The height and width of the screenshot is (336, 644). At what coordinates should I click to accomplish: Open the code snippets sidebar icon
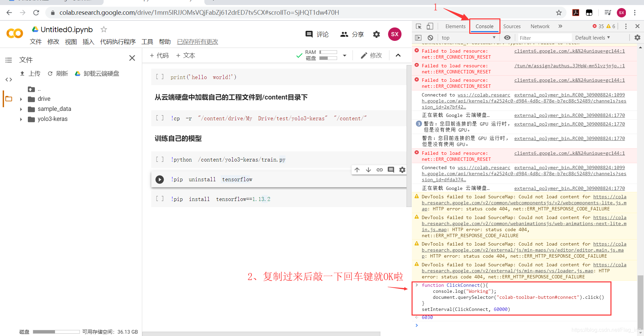[9, 80]
